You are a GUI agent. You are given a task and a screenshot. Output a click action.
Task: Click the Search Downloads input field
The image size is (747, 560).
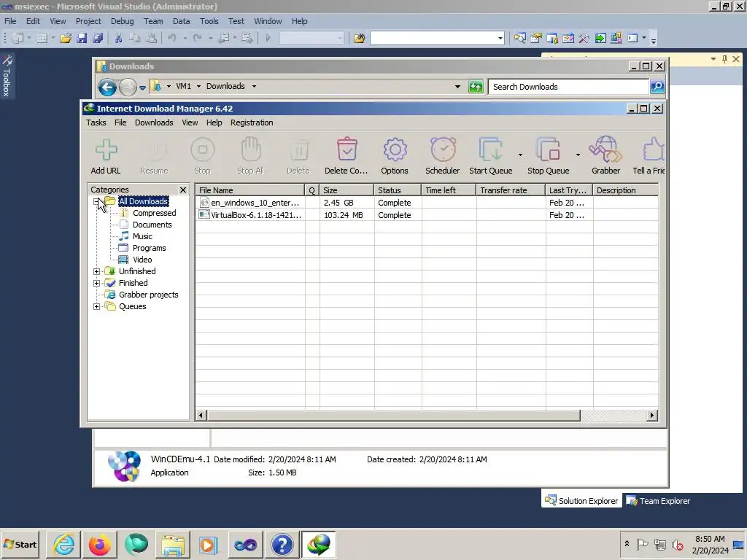click(x=568, y=87)
